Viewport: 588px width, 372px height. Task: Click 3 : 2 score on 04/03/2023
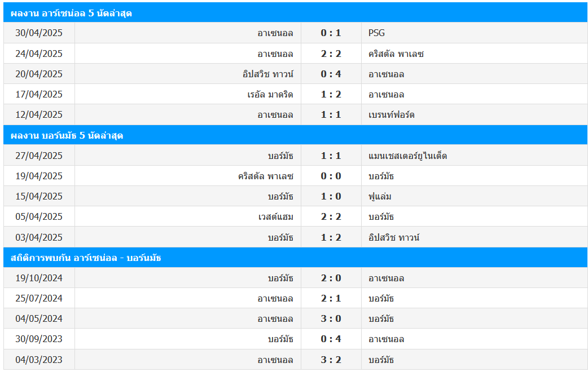(331, 360)
